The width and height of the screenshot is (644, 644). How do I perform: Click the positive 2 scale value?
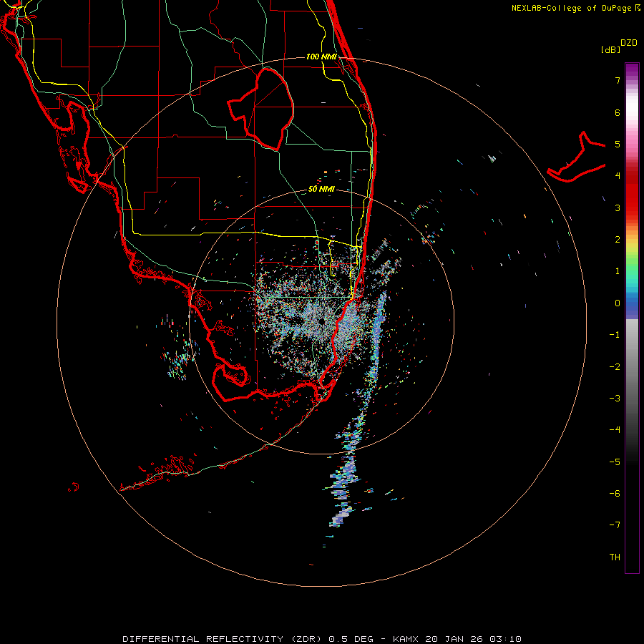[x=618, y=240]
